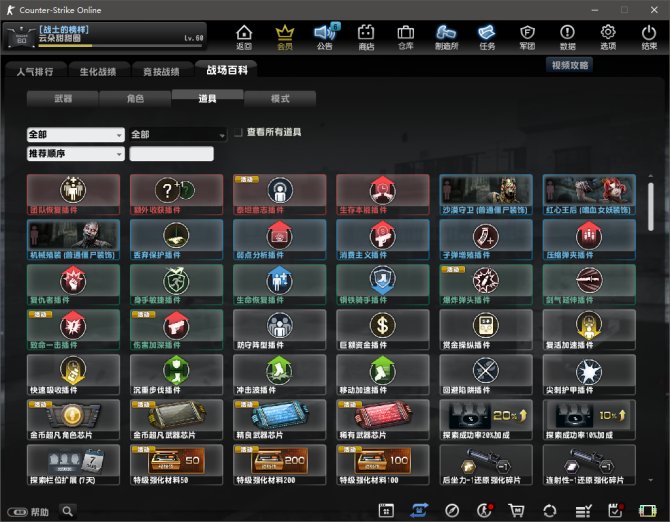Viewport: 670px width, 522px height.
Task: Select the 钢铁骑手插件 item
Action: 383,284
